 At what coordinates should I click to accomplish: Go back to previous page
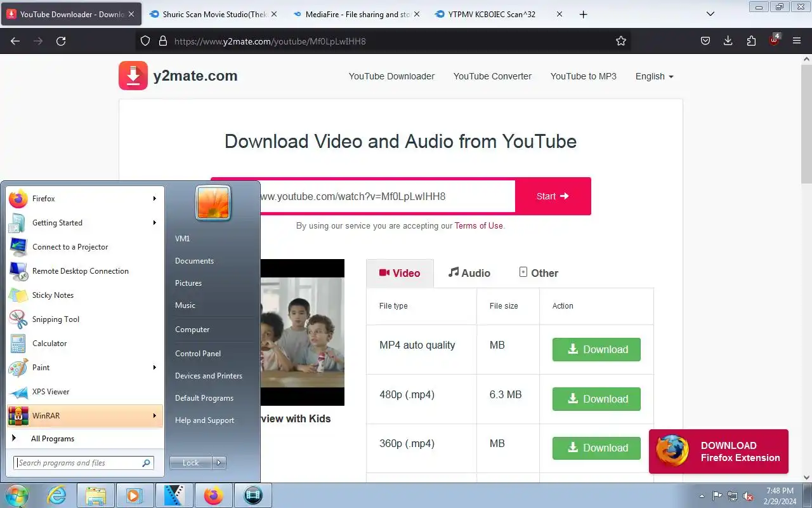(15, 41)
